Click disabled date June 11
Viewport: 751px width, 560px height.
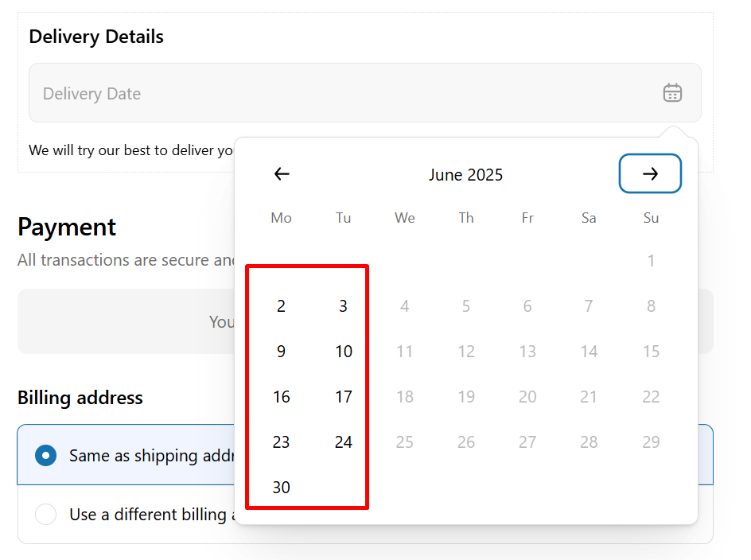405,352
